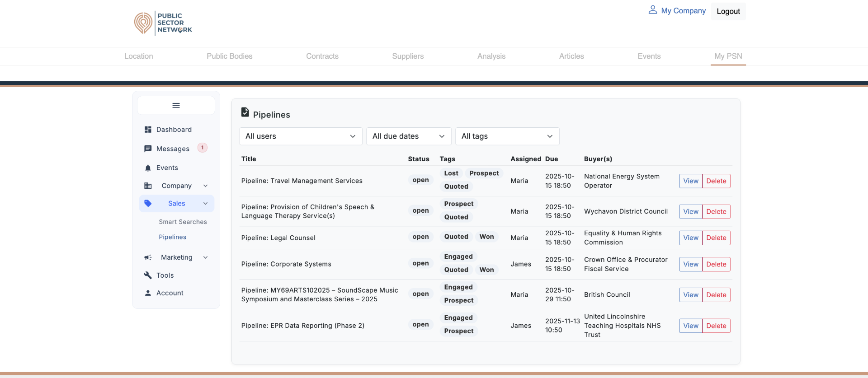Click the unread messages badge showing 1

pos(203,148)
